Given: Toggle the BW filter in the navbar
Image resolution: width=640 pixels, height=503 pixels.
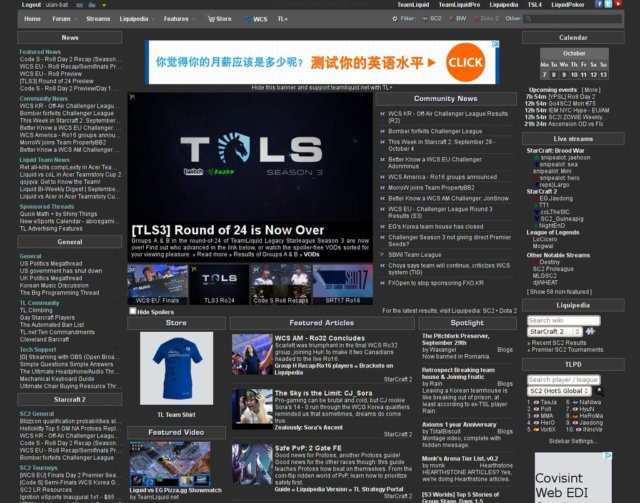Looking at the screenshot, I should coord(458,19).
